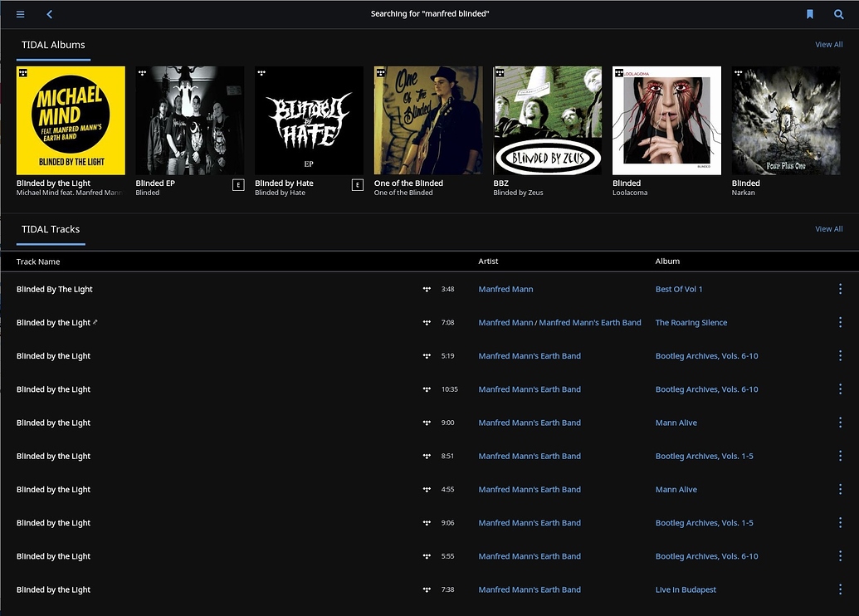Click artist text Narkan under Blinded album
Image resolution: width=859 pixels, height=616 pixels.
pos(743,193)
